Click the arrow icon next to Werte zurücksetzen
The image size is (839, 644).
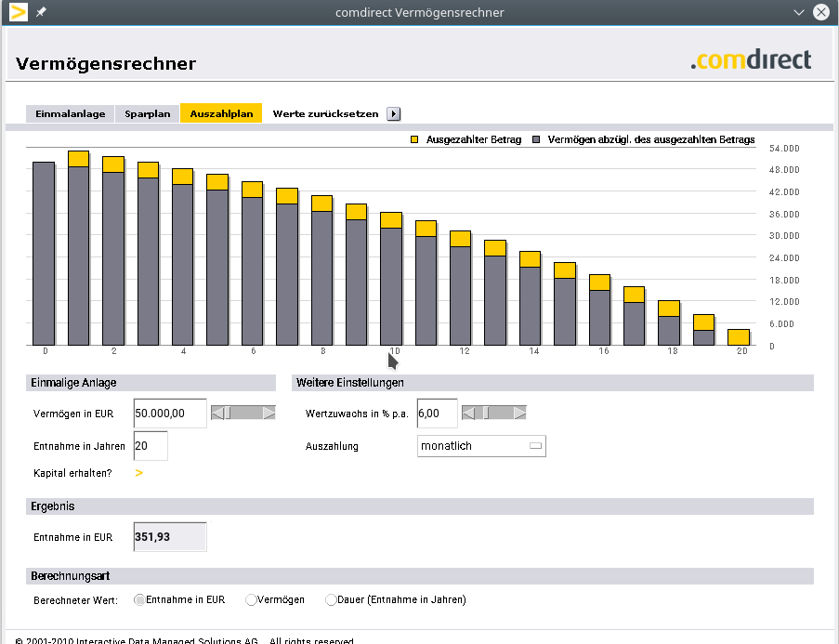[x=394, y=113]
